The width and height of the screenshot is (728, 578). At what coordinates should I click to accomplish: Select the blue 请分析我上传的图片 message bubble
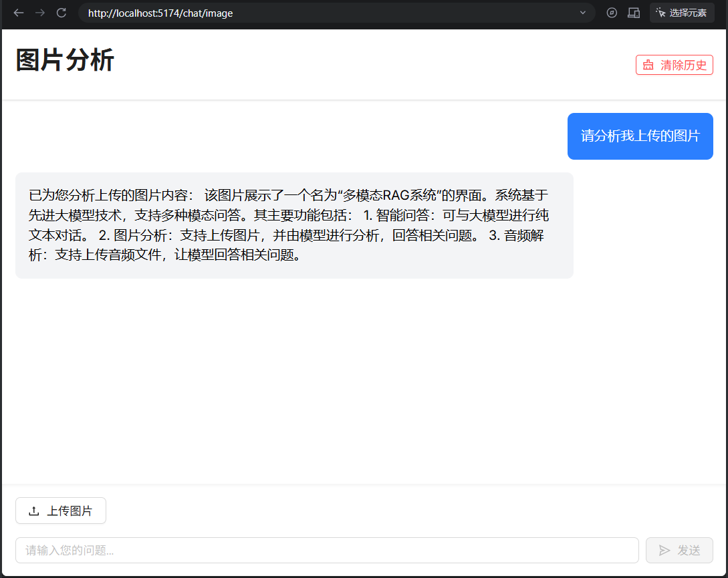click(640, 136)
